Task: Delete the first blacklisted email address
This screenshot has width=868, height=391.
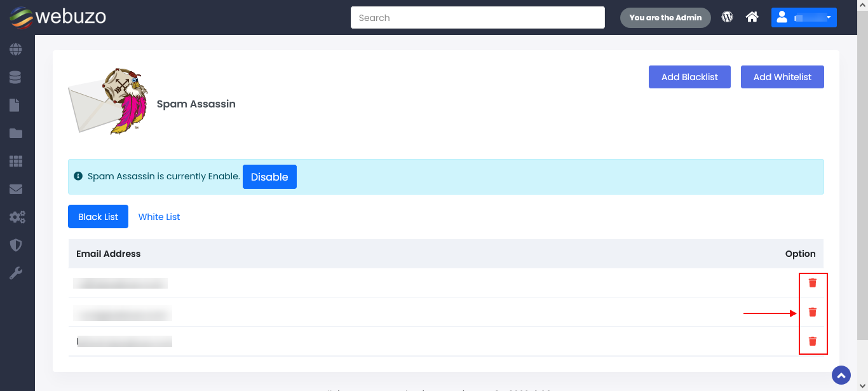Action: click(812, 283)
